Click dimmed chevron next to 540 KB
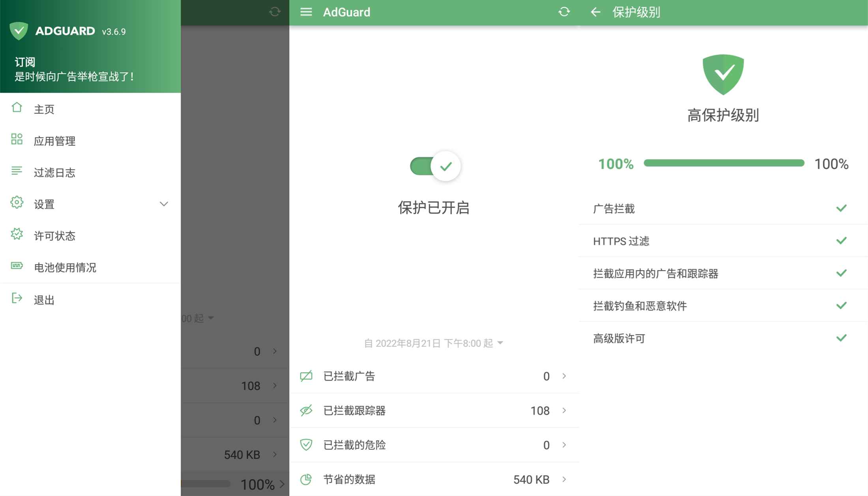868x496 pixels. click(x=275, y=455)
